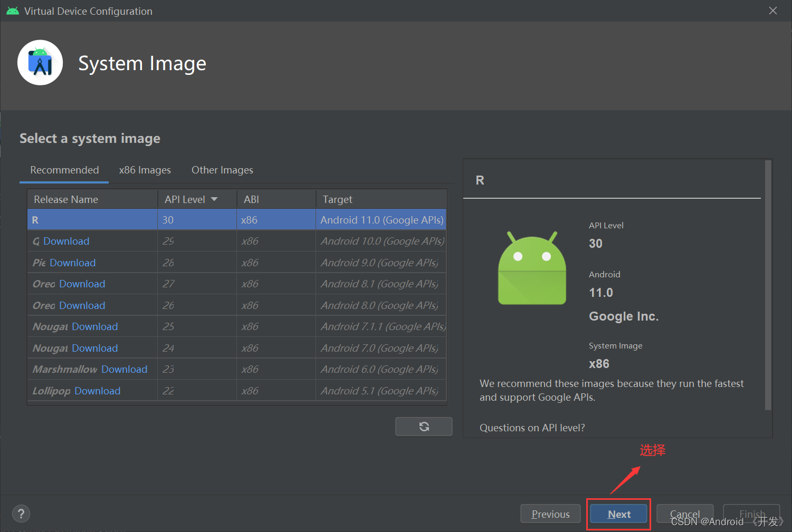
Task: Click the Android 8.0 (Google APIs) cell
Action: tap(381, 305)
